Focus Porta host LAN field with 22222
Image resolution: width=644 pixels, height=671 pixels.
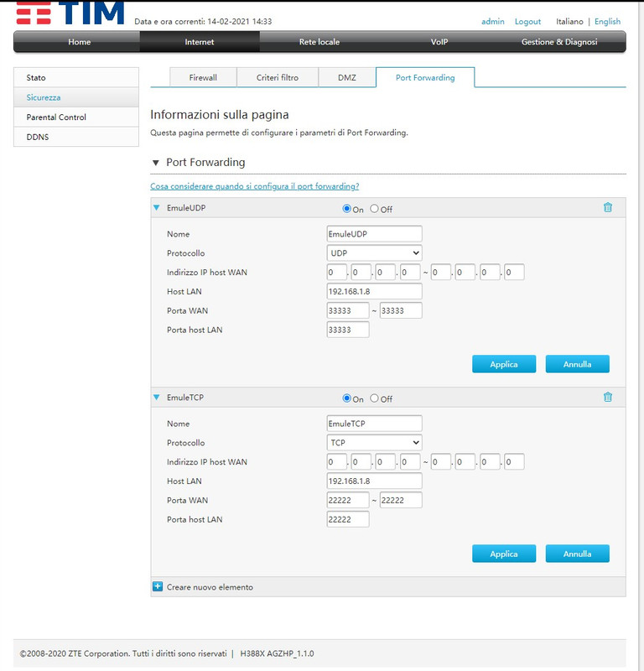click(x=347, y=519)
